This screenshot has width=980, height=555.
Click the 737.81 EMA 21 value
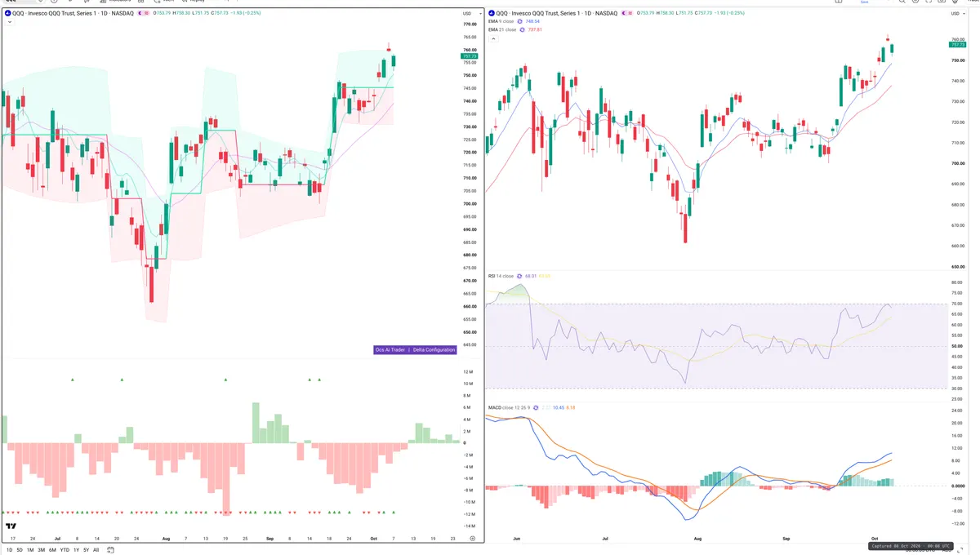pos(536,29)
